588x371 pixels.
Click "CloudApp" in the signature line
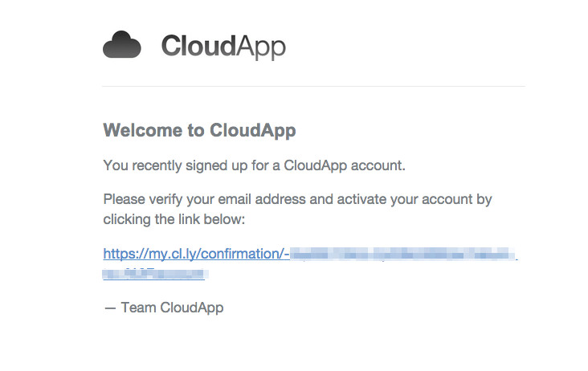(191, 308)
